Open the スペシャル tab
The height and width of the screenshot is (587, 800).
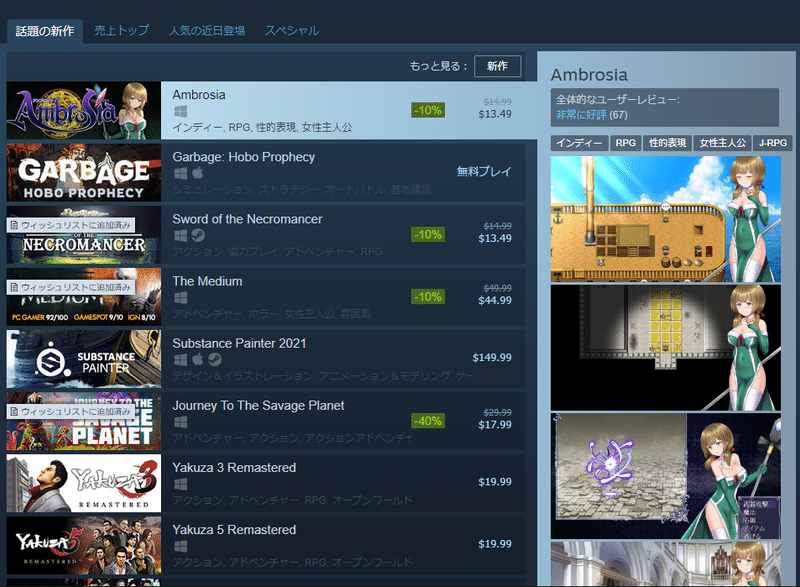[x=291, y=31]
